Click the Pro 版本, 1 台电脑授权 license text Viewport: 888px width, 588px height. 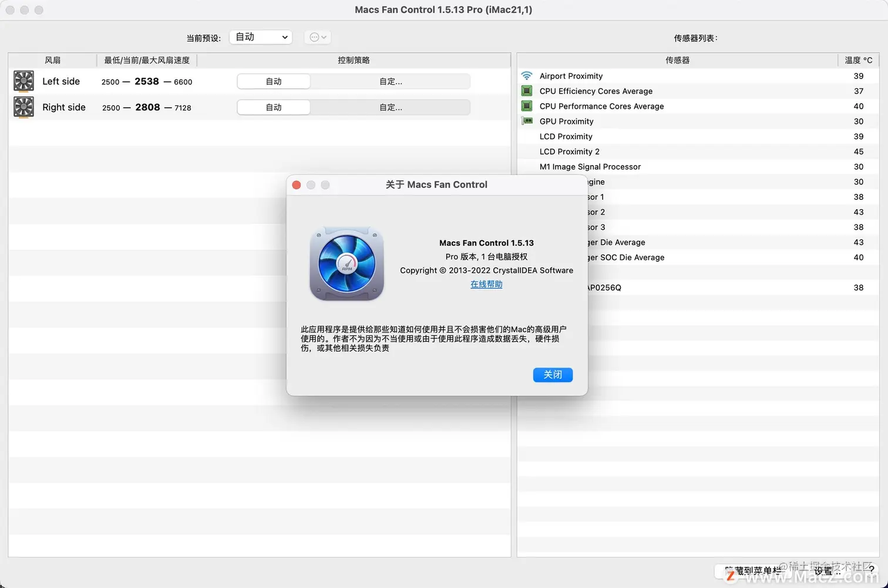click(486, 257)
